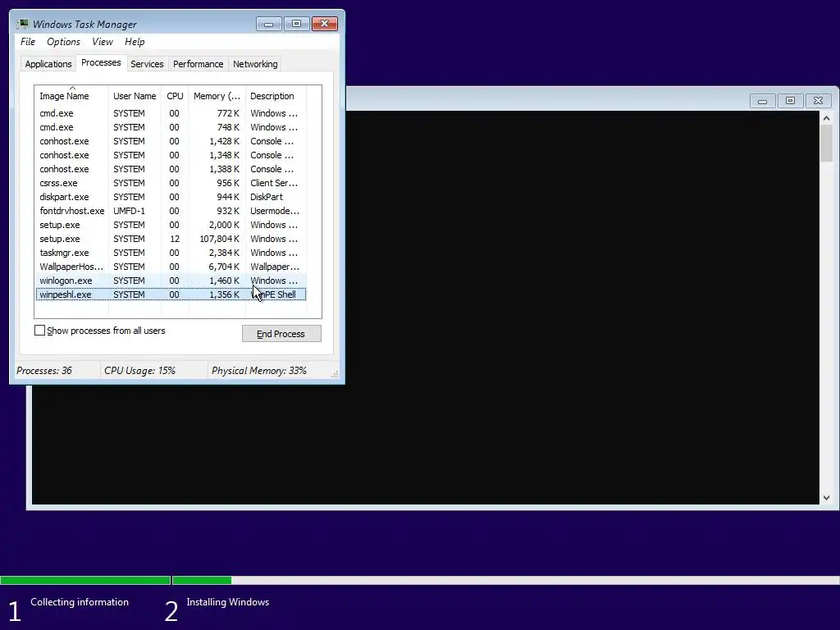Click the 6,704 K memory value

pyautogui.click(x=224, y=267)
